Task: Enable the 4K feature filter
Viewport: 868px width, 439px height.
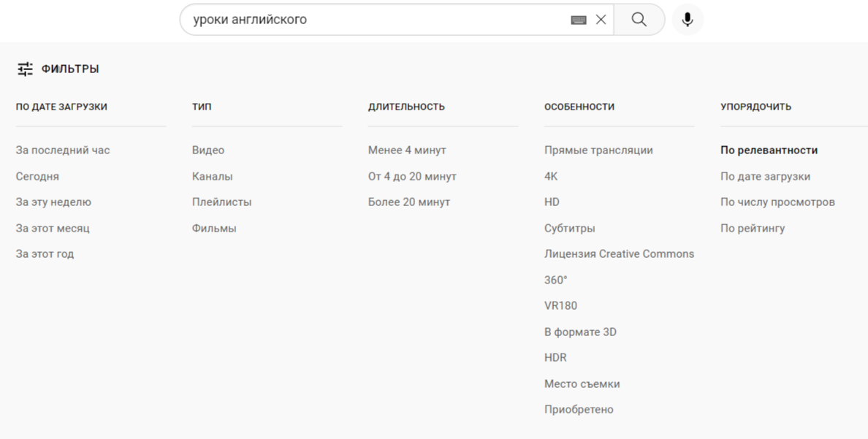Action: [551, 176]
